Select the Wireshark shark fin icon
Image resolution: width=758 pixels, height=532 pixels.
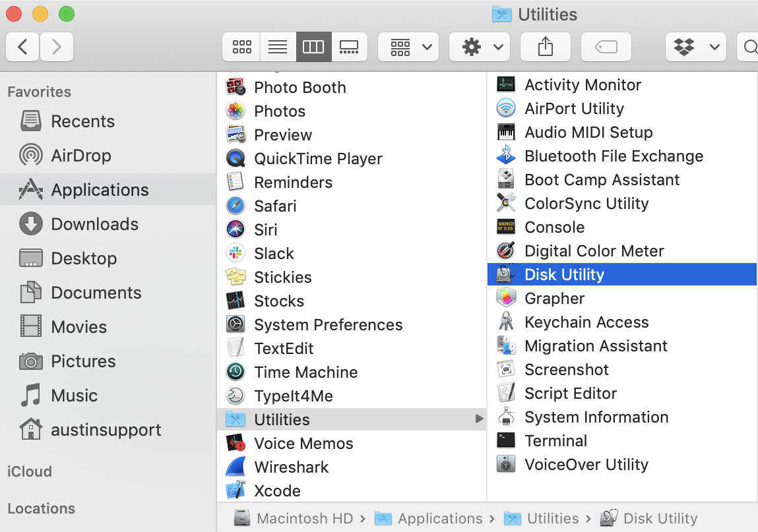pos(236,467)
